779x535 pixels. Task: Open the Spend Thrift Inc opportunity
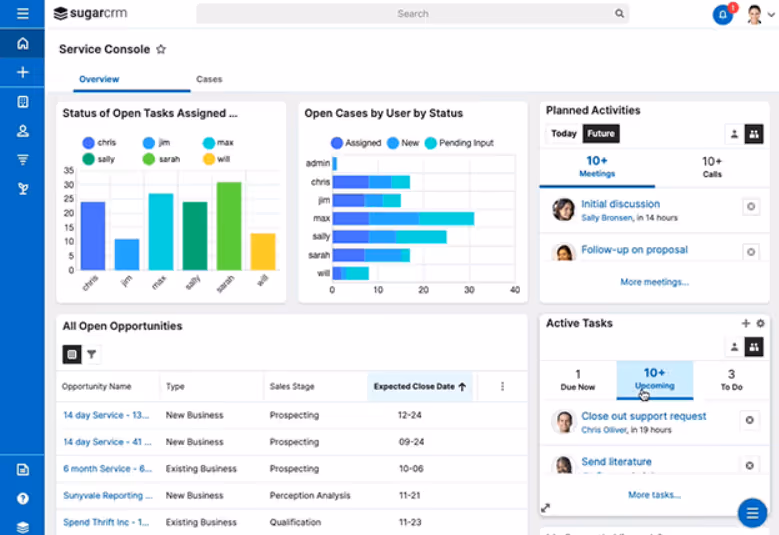106,522
